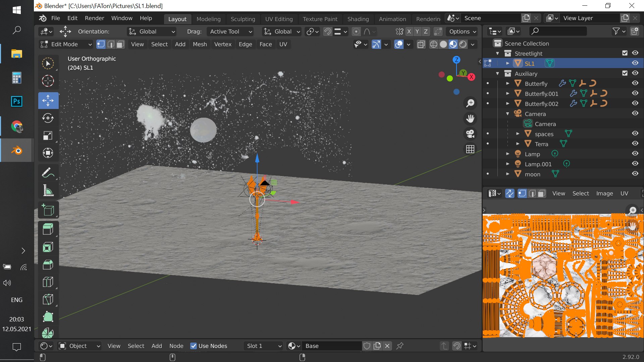Uncheck the Use Nodes checkbox
This screenshot has height=362, width=644.
tap(194, 346)
